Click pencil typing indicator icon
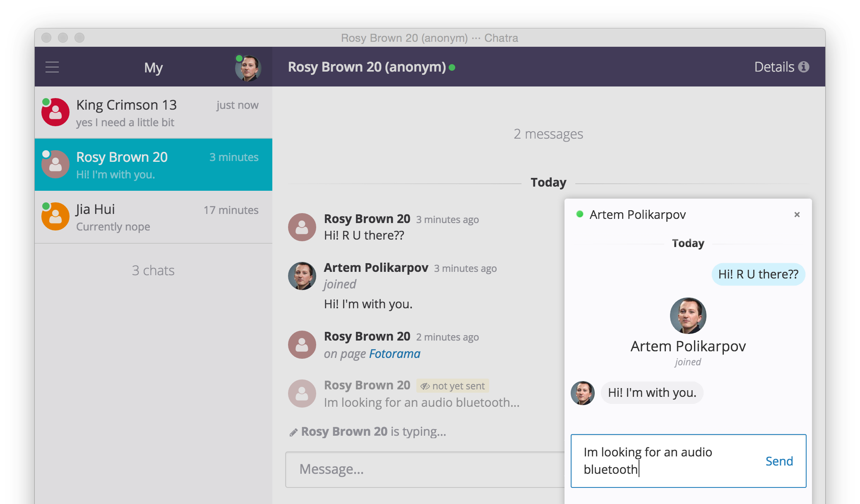Viewport: 860px width, 504px height. tap(293, 432)
